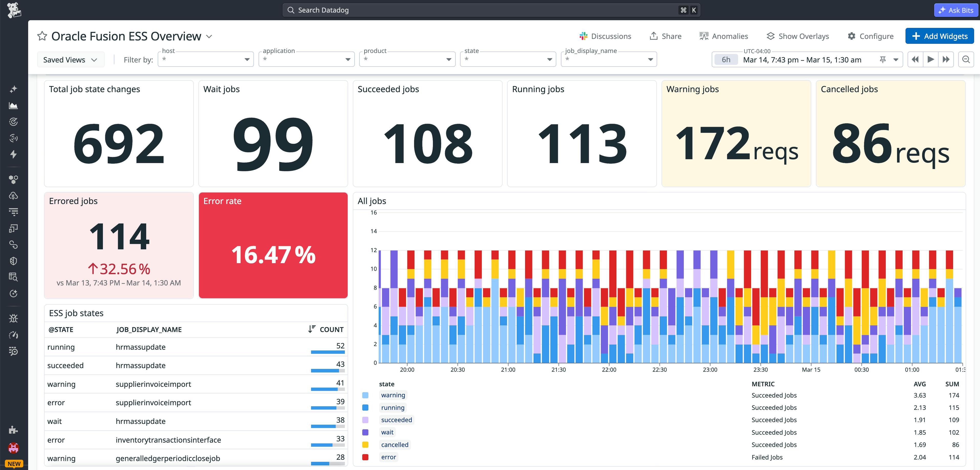The width and height of the screenshot is (980, 470).
Task: Star the Oracle Fusion ESS Overview dashboard
Action: click(42, 36)
